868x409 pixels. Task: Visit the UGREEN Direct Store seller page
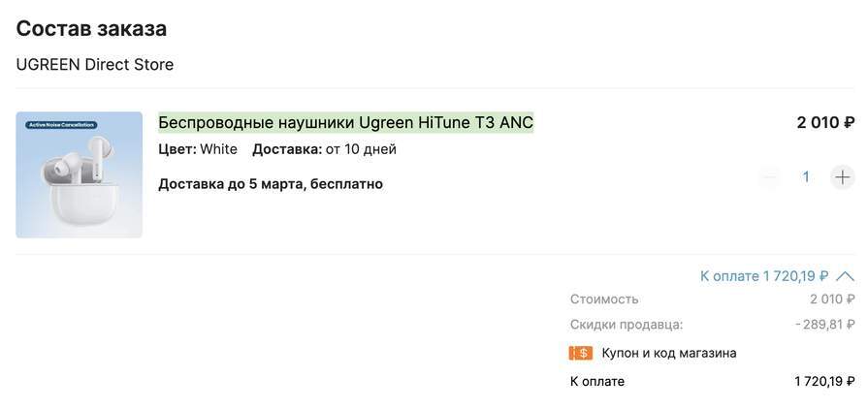95,65
